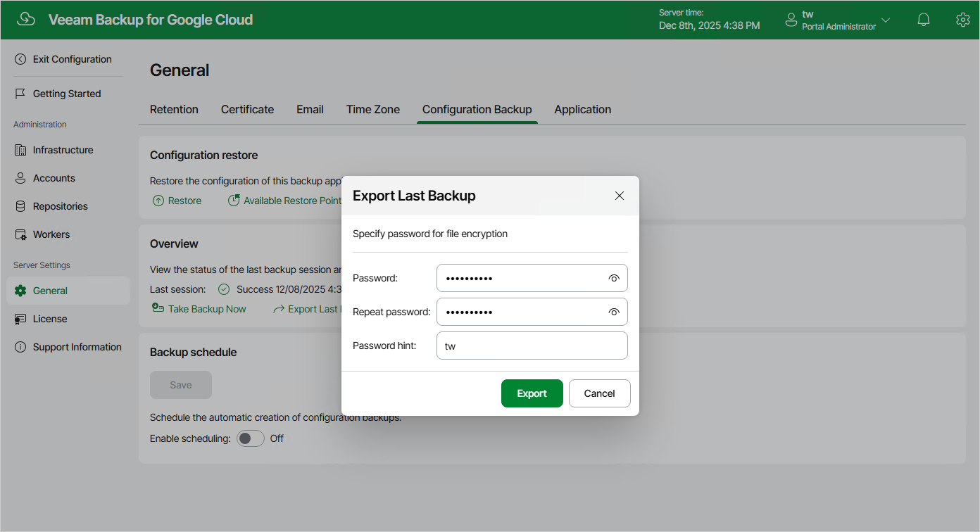Open the notifications bell
Image resolution: width=980 pixels, height=532 pixels.
pyautogui.click(x=924, y=20)
